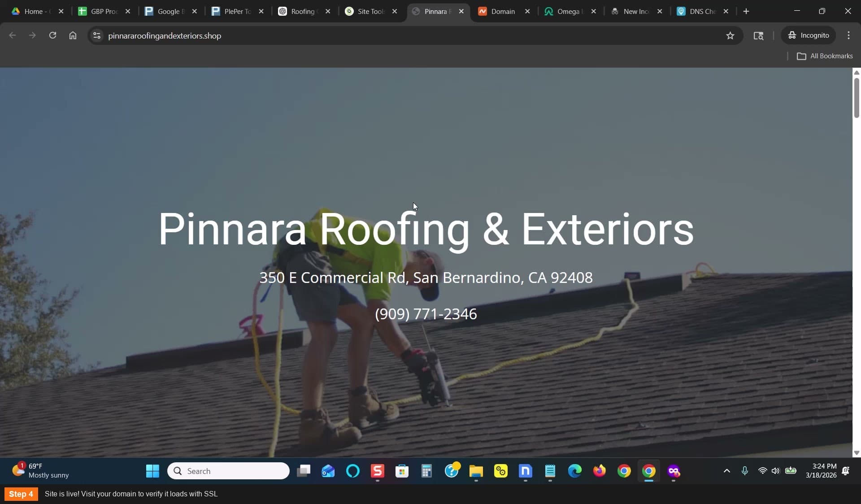The height and width of the screenshot is (504, 861).
Task: Click the scrollbar down arrow
Action: [857, 453]
